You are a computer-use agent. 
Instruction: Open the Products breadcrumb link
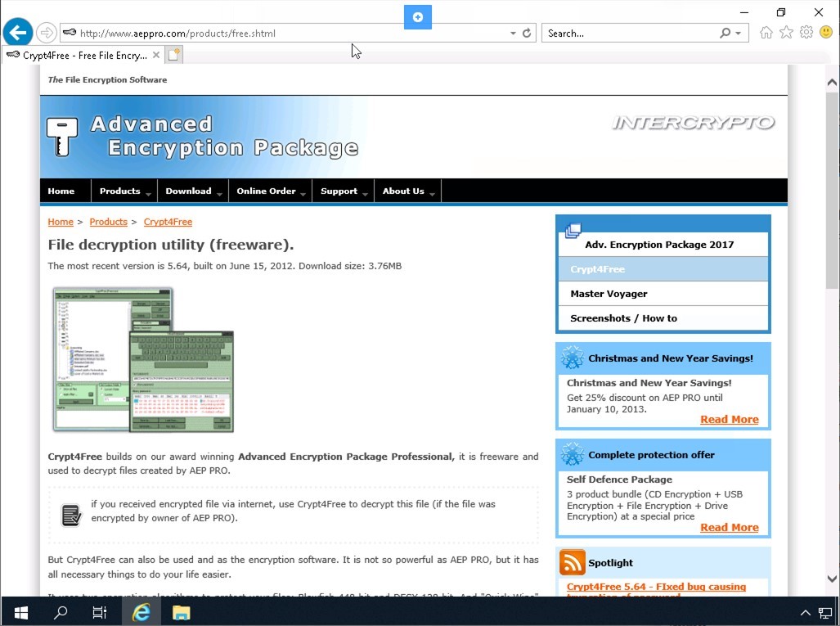click(x=108, y=222)
